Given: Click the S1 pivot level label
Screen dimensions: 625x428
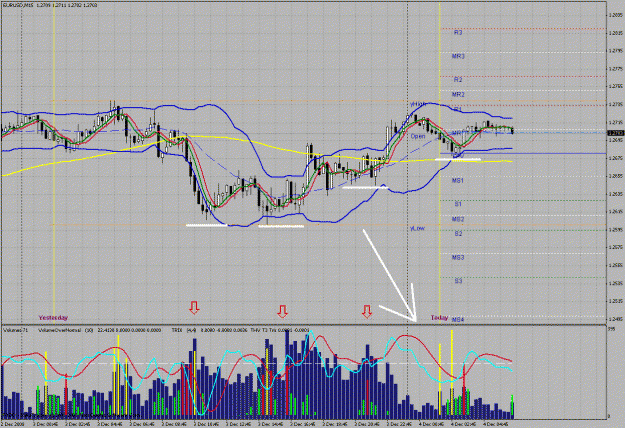Looking at the screenshot, I should click(x=458, y=204).
